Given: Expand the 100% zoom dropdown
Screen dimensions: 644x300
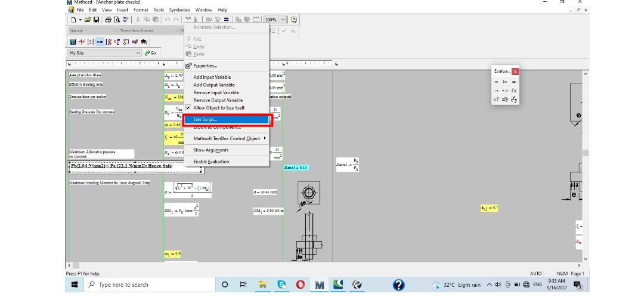Looking at the screenshot, I should tap(284, 20).
